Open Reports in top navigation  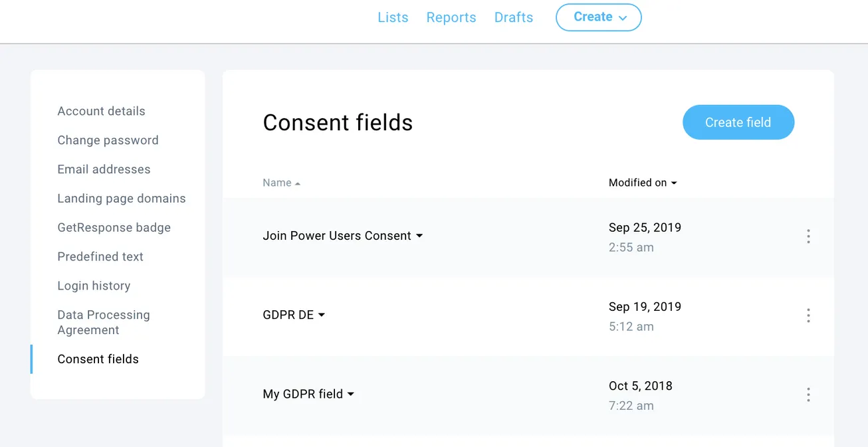(451, 18)
